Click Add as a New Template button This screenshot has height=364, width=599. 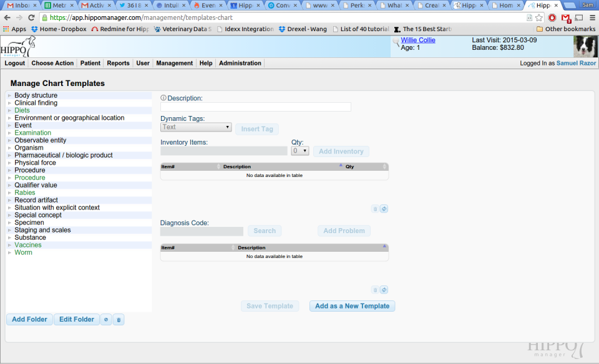pos(352,306)
